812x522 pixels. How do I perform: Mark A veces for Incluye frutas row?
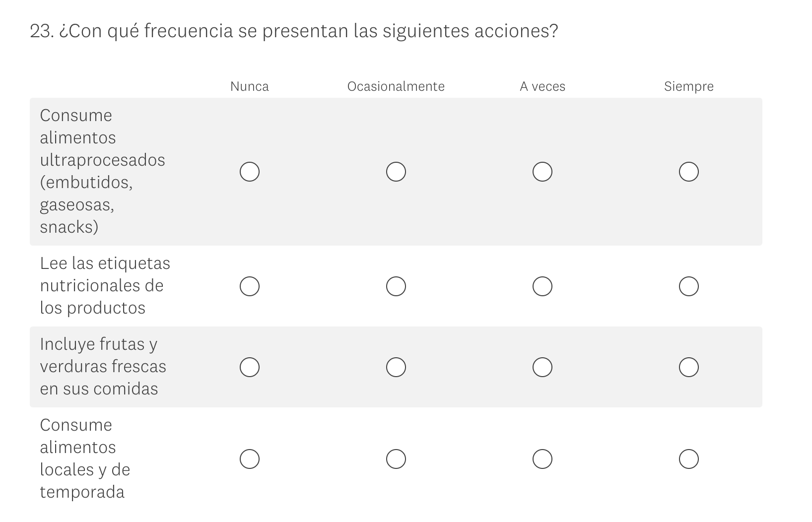click(x=542, y=367)
